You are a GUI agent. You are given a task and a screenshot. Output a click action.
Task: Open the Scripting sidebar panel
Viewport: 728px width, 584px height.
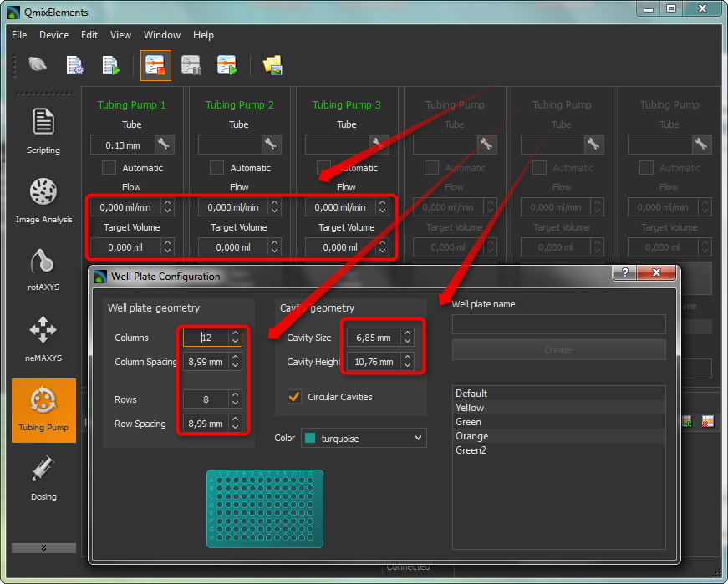coord(43,129)
